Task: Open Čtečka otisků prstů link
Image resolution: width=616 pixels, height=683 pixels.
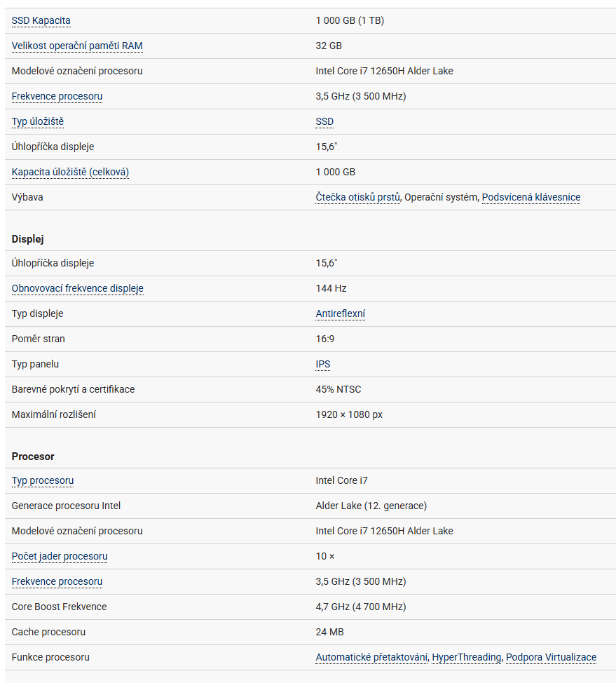Action: pos(358,197)
